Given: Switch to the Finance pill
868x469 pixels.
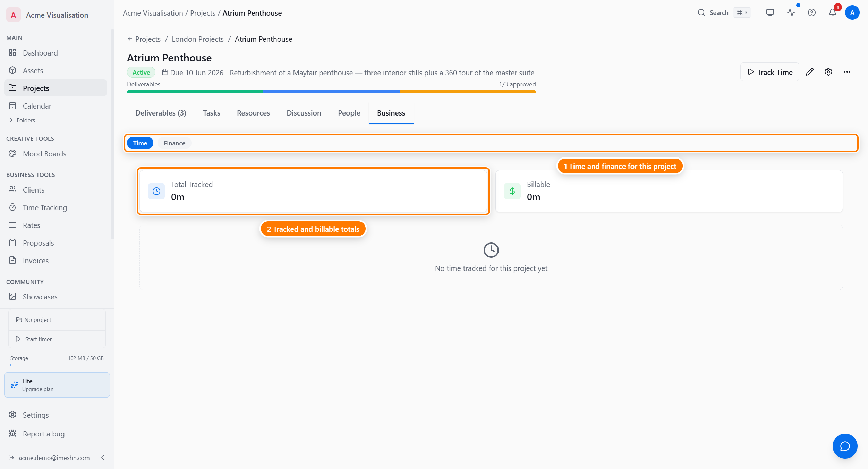Looking at the screenshot, I should pos(174,143).
